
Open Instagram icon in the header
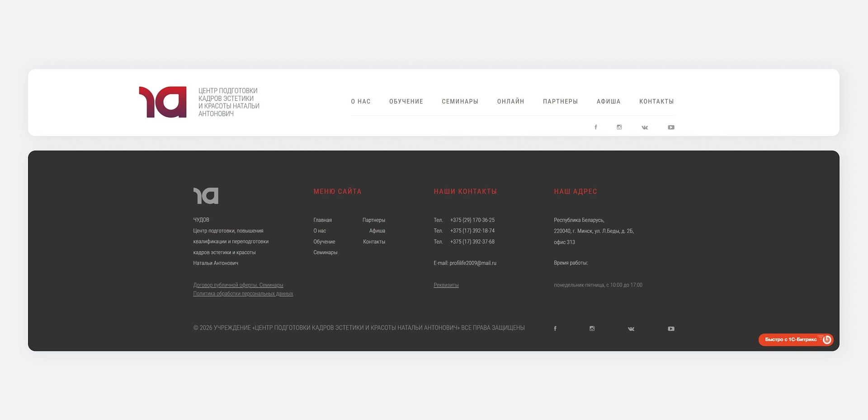pos(619,127)
